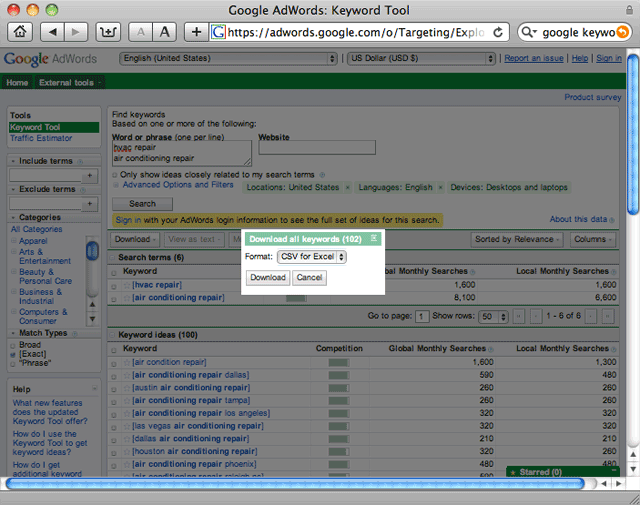Open the Download dropdown in the toolbar
The height and width of the screenshot is (505, 640).
pyautogui.click(x=136, y=239)
